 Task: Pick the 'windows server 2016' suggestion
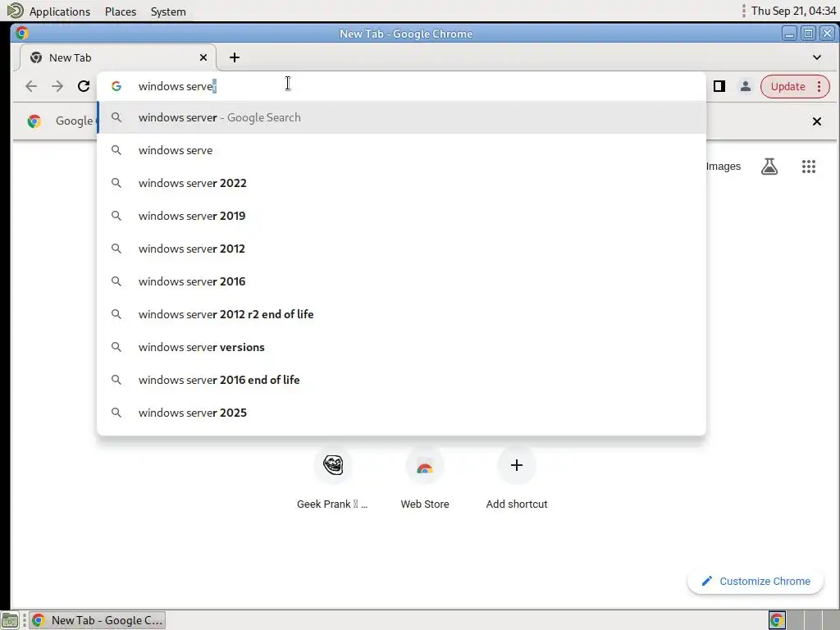tap(401, 281)
